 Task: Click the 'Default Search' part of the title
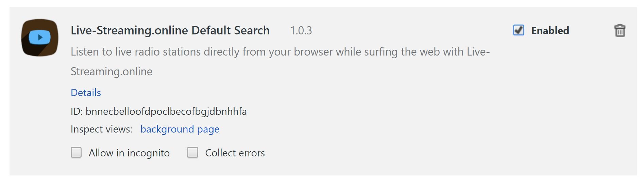point(230,30)
